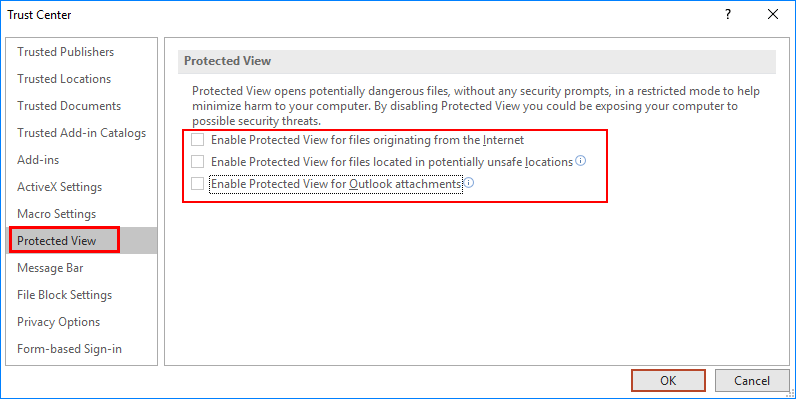
Task: Close the Trust Center dialog
Action: pos(773,14)
